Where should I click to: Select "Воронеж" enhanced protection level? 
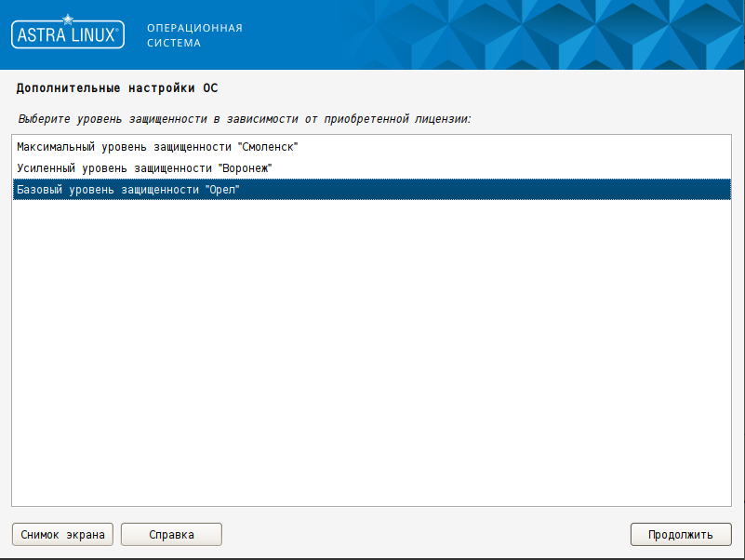click(371, 168)
